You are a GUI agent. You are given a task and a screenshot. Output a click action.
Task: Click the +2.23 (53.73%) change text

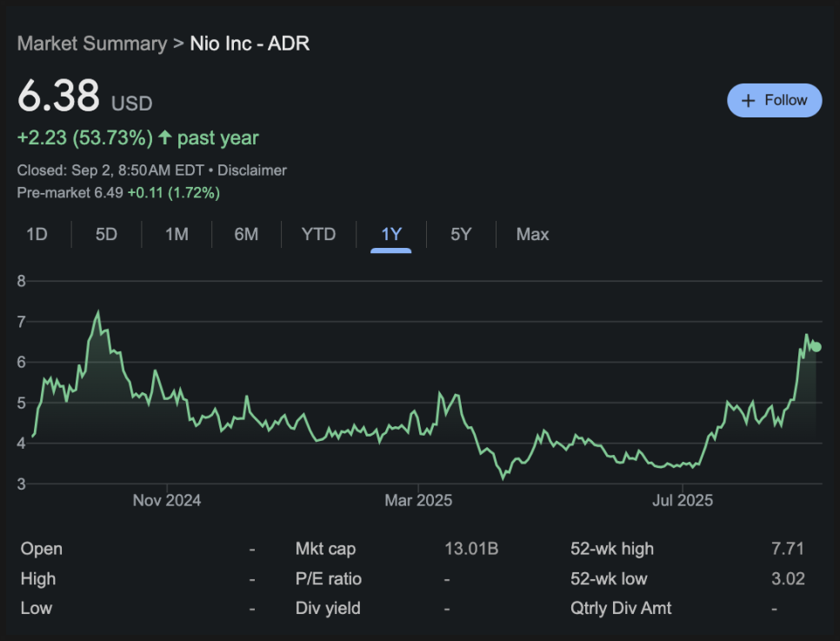85,137
